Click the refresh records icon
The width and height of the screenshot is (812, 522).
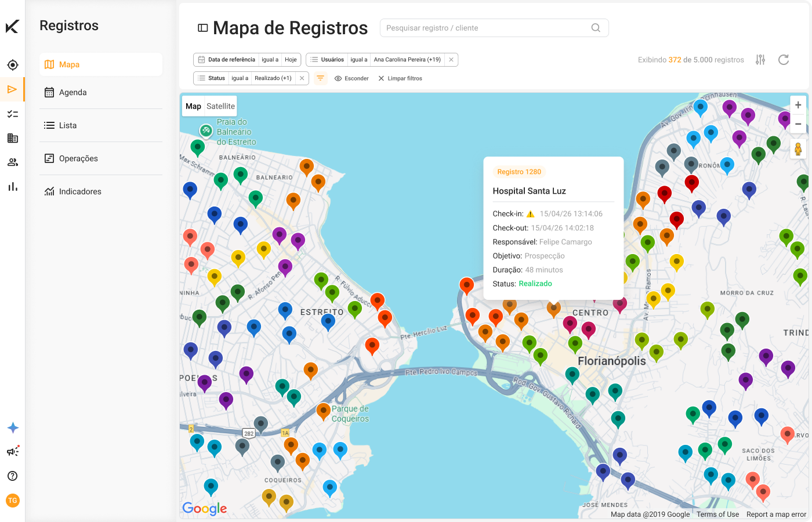784,60
